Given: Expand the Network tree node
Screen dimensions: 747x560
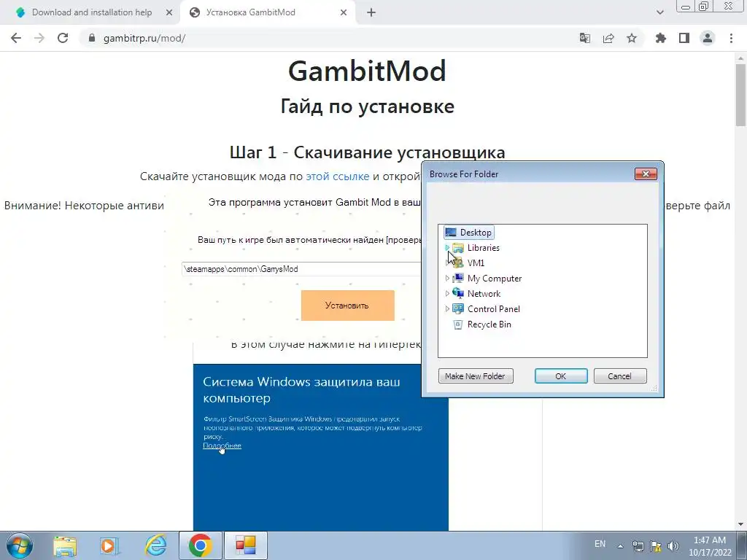Looking at the screenshot, I should click(x=447, y=293).
